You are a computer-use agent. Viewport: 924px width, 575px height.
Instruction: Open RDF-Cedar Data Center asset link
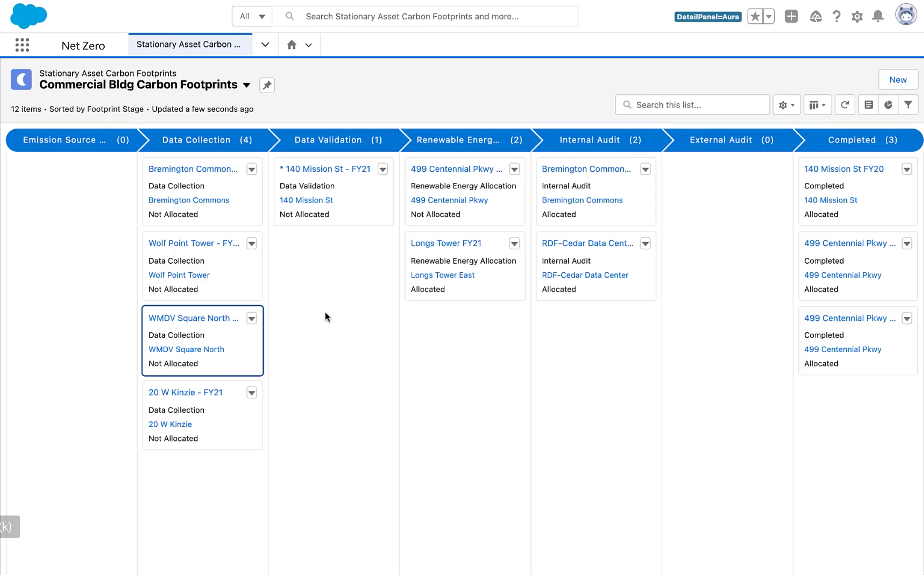pyautogui.click(x=585, y=275)
